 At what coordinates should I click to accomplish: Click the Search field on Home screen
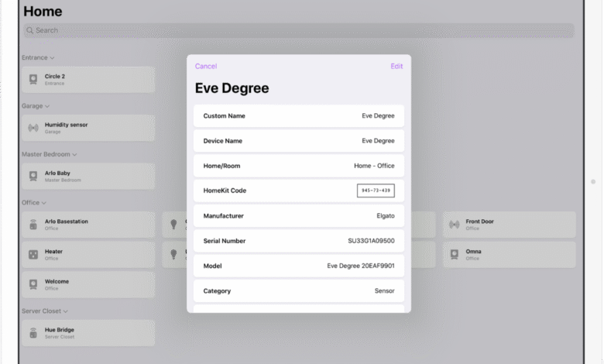[299, 30]
